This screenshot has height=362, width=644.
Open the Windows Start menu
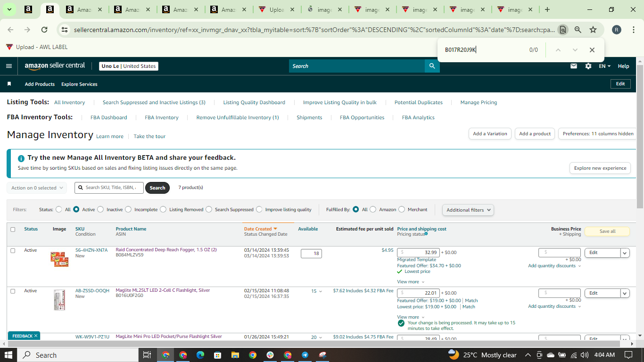pyautogui.click(x=8, y=355)
